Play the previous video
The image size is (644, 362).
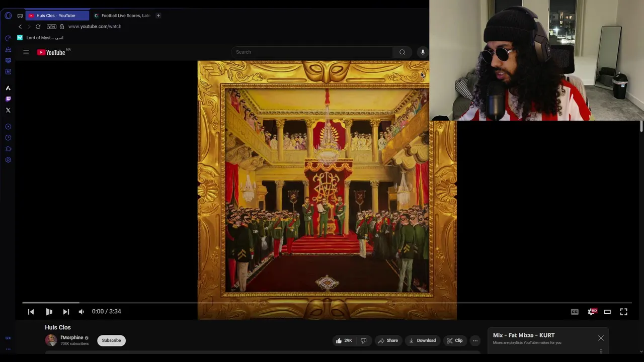[x=31, y=312]
